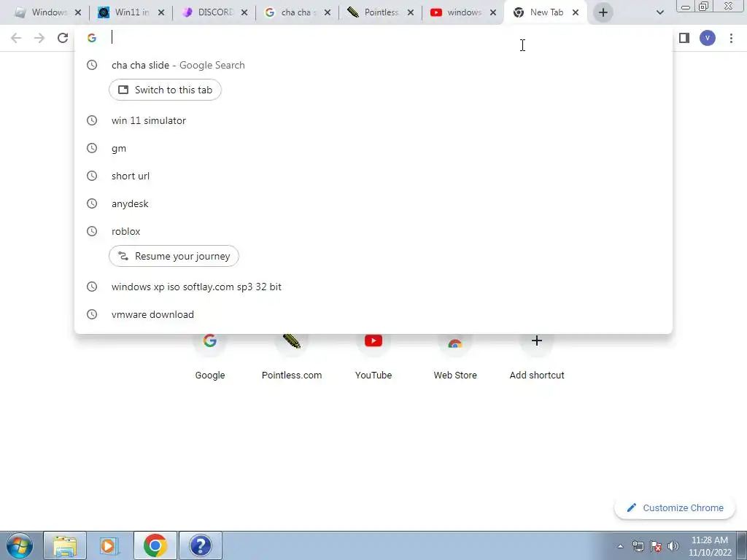This screenshot has height=560, width=747.
Task: Open the Web Store shortcut tile
Action: click(x=455, y=356)
